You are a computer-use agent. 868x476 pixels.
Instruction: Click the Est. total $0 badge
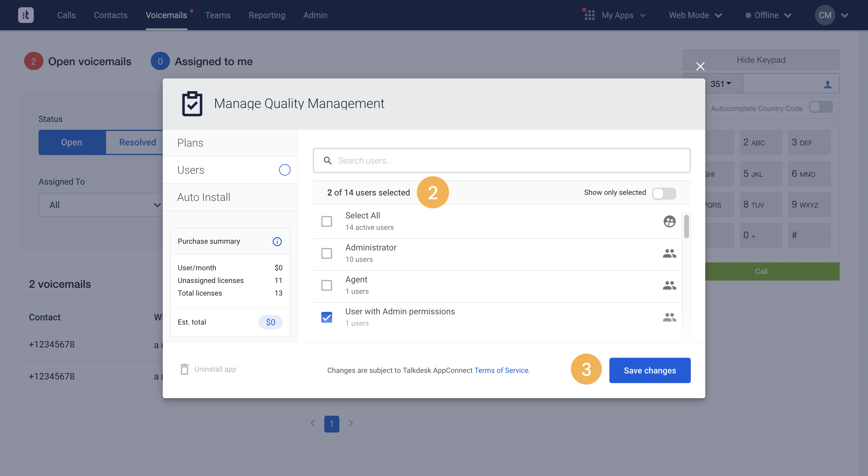click(x=270, y=322)
